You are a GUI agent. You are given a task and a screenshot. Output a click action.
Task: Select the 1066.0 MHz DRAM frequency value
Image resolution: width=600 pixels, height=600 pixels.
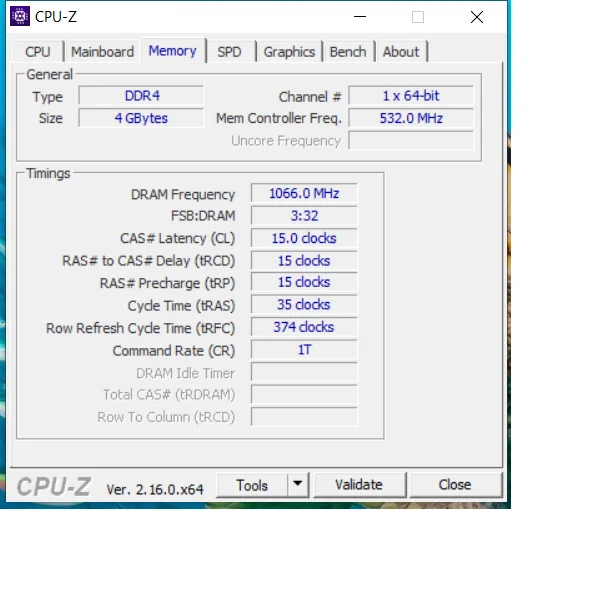click(x=304, y=193)
